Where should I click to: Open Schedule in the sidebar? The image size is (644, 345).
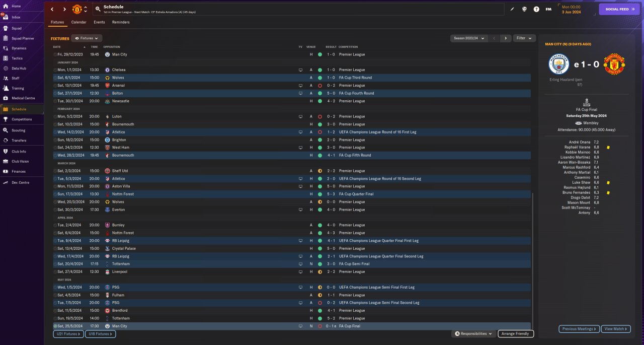[22, 109]
